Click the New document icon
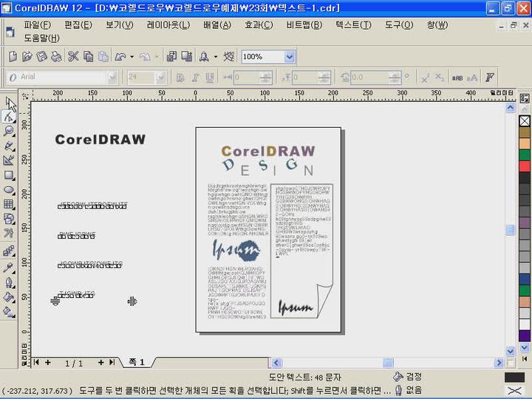This screenshot has width=532, height=399. click(13, 56)
